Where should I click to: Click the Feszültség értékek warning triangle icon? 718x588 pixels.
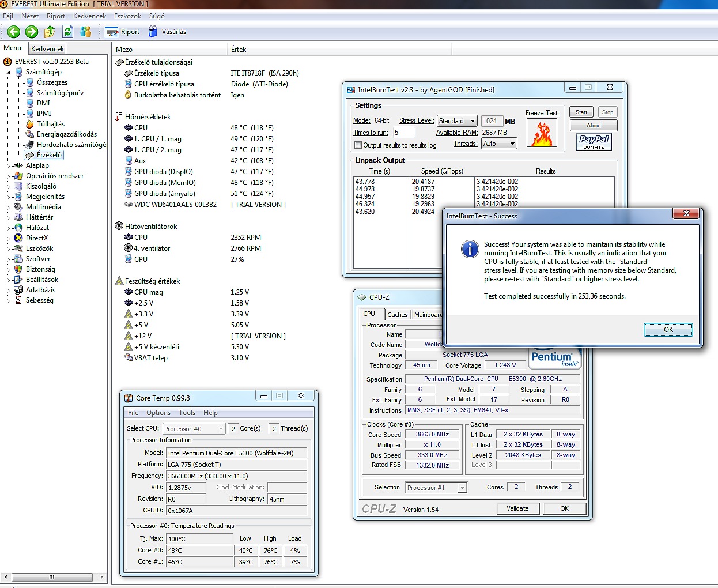[119, 281]
